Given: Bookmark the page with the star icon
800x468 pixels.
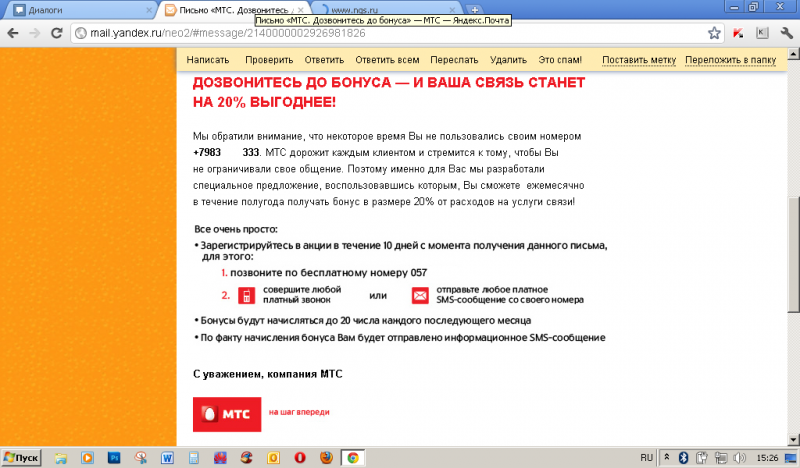Looking at the screenshot, I should tap(715, 32).
